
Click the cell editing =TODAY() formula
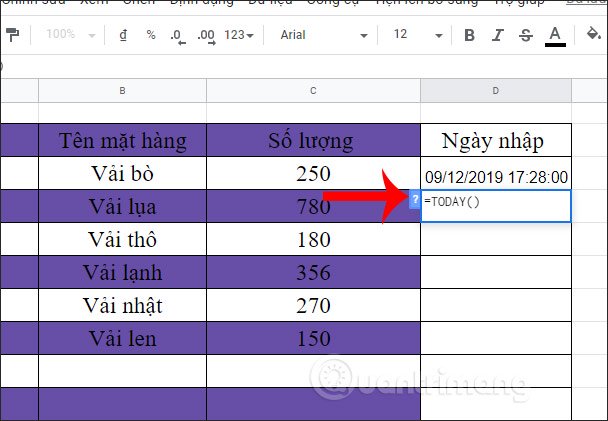point(496,206)
